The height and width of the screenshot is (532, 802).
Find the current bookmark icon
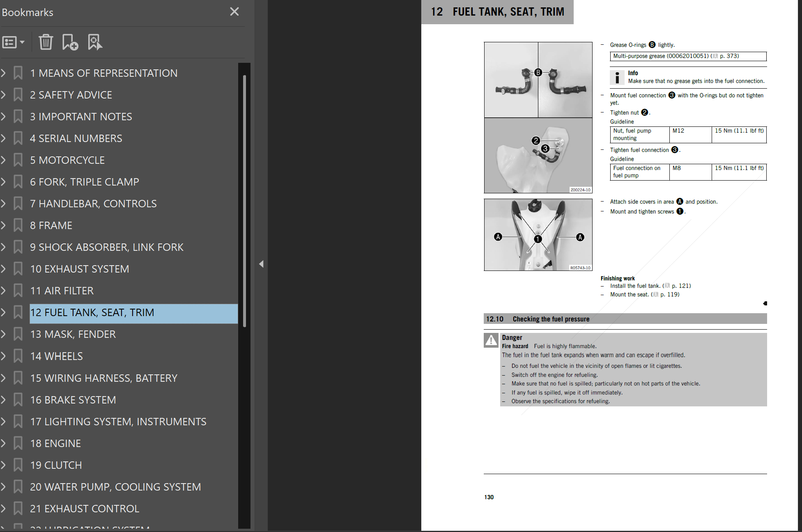click(95, 42)
